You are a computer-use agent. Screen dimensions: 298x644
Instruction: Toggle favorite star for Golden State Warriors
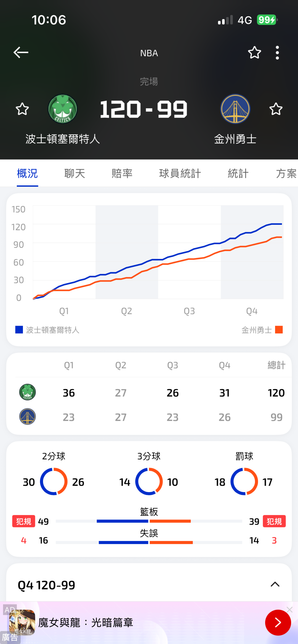tap(276, 109)
